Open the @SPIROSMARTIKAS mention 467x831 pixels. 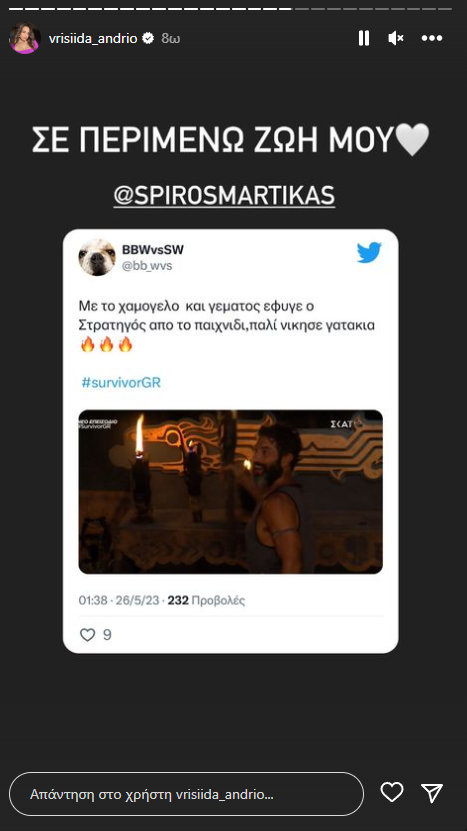[x=224, y=196]
